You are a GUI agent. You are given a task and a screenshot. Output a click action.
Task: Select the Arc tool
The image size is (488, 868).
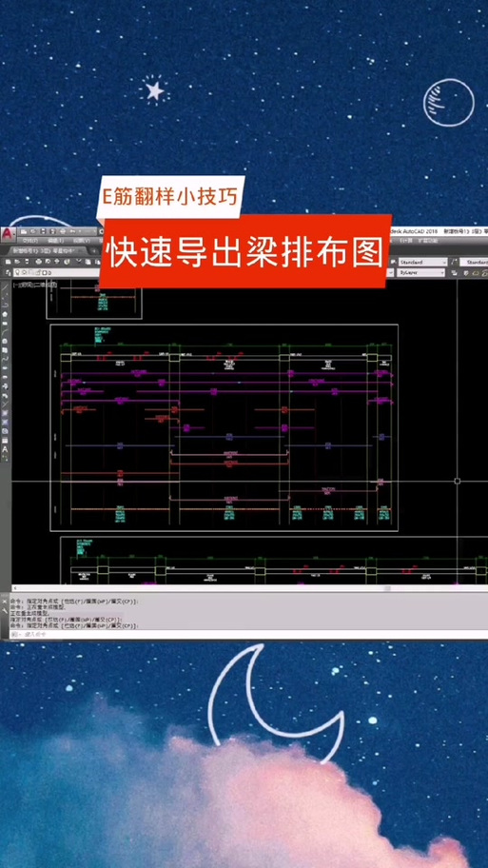5,332
